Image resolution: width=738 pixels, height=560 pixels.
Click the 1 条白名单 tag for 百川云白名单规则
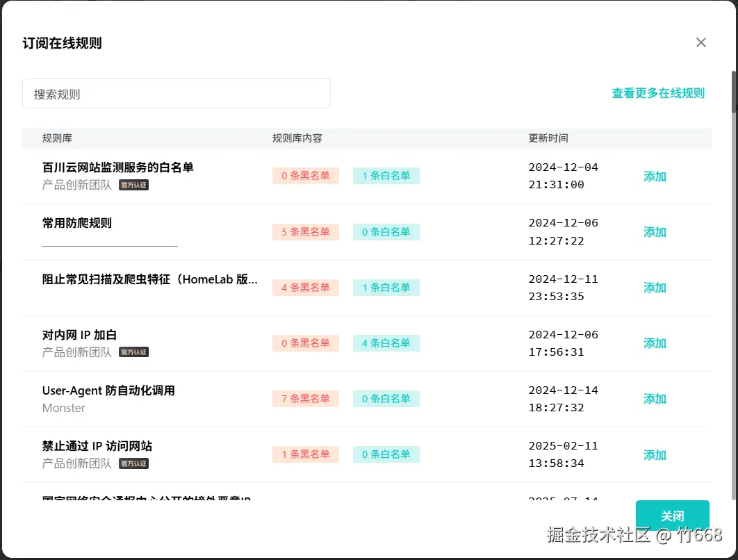(386, 175)
